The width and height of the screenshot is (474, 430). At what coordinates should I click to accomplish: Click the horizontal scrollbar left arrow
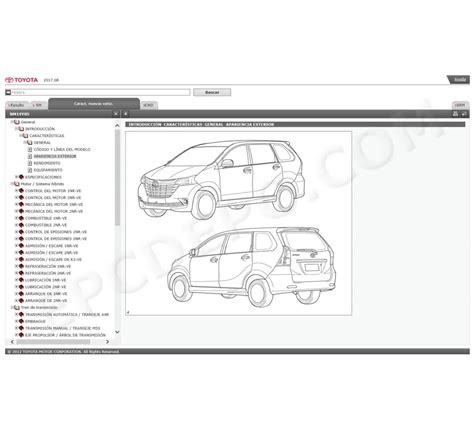point(12,342)
